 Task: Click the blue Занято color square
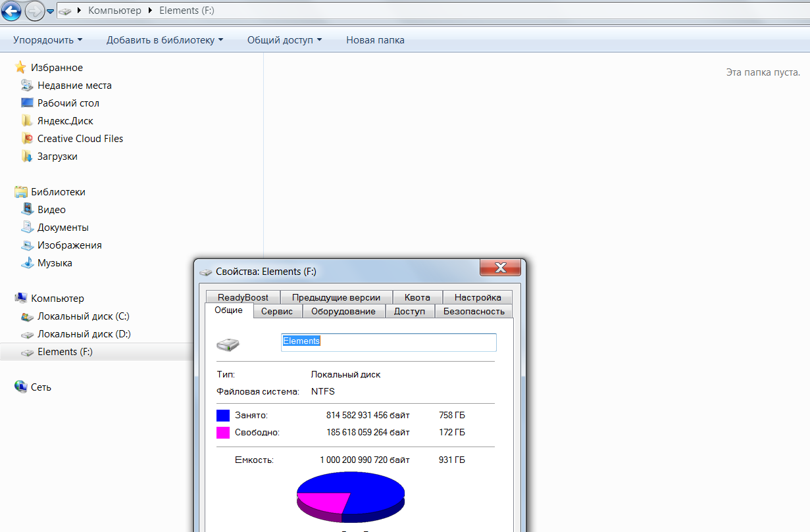tap(223, 416)
